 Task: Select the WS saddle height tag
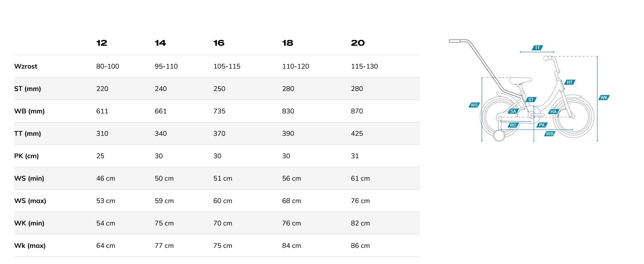(x=474, y=105)
